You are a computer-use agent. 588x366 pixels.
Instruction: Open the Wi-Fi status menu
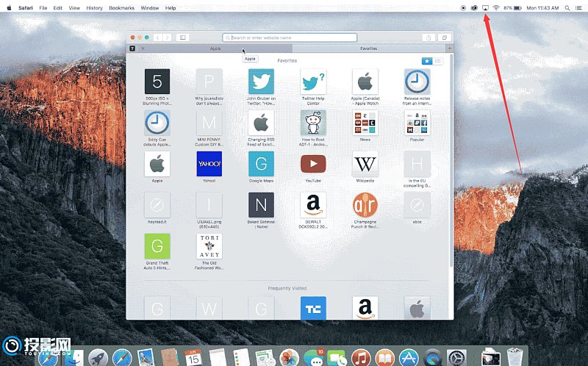pyautogui.click(x=496, y=7)
